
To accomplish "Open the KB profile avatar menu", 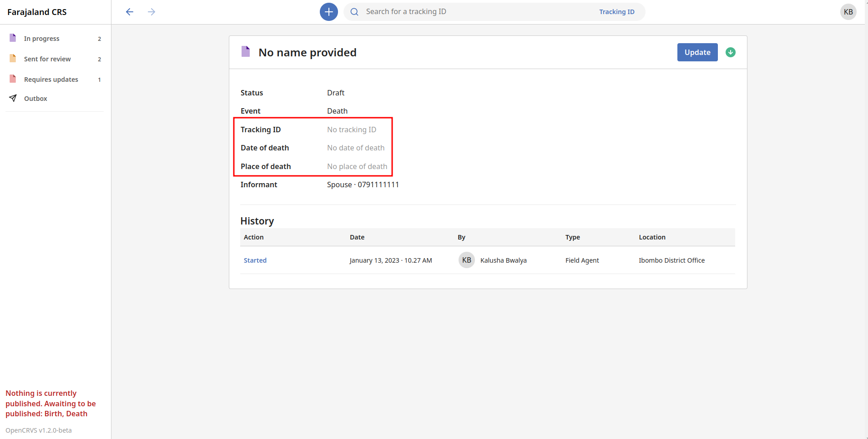I will tap(848, 11).
